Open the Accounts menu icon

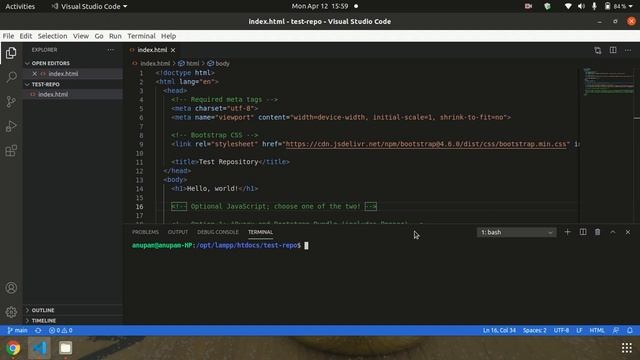coord(11,288)
